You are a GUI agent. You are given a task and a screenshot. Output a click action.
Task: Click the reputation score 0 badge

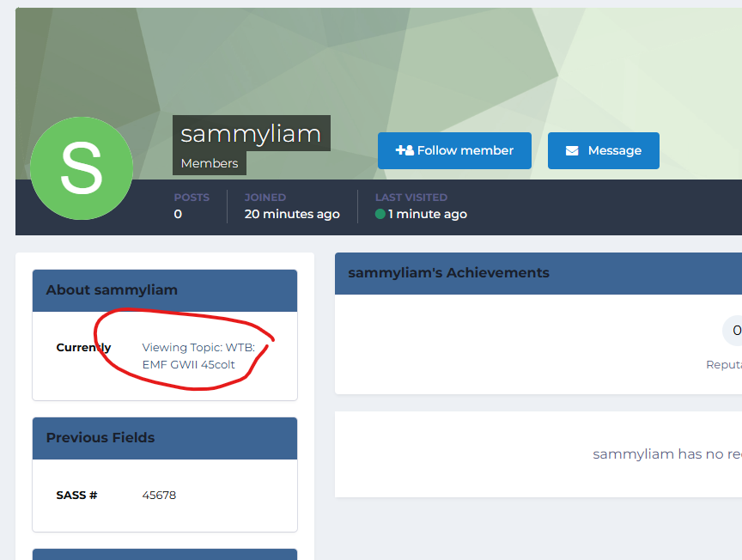[x=735, y=331]
